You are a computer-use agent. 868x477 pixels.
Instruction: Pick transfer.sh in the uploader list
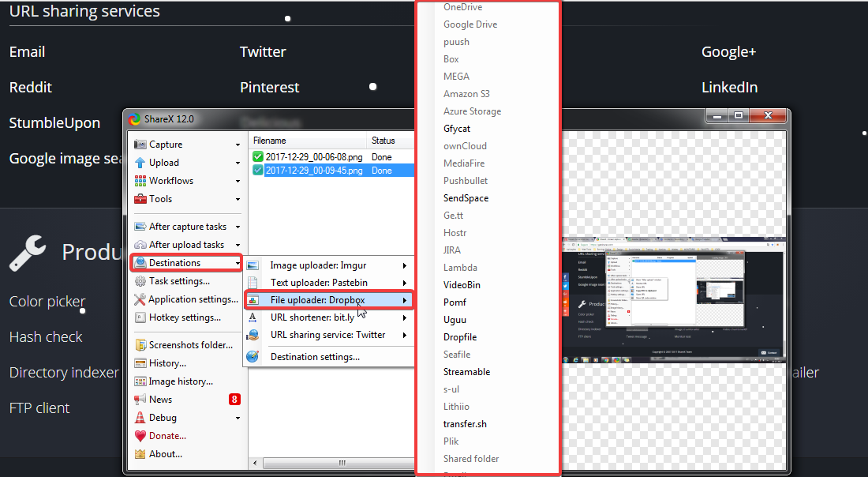point(465,424)
